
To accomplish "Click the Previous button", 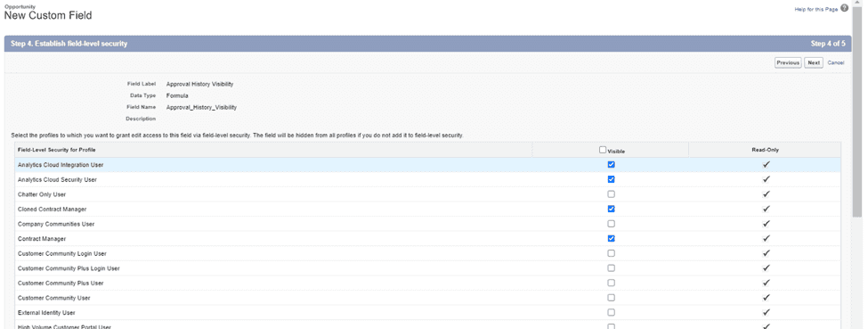I will [788, 62].
